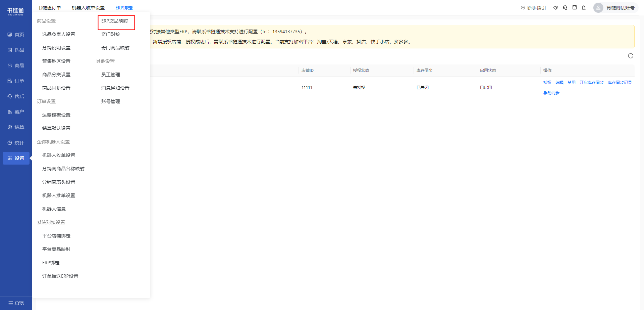The width and height of the screenshot is (644, 310).
Task: Switch to the top ERP绑定 tab
Action: coord(124,8)
